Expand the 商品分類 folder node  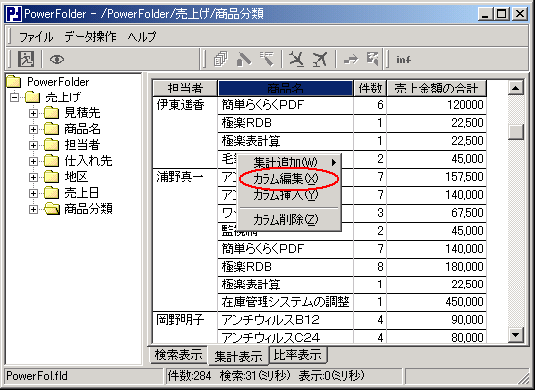[x=33, y=209]
